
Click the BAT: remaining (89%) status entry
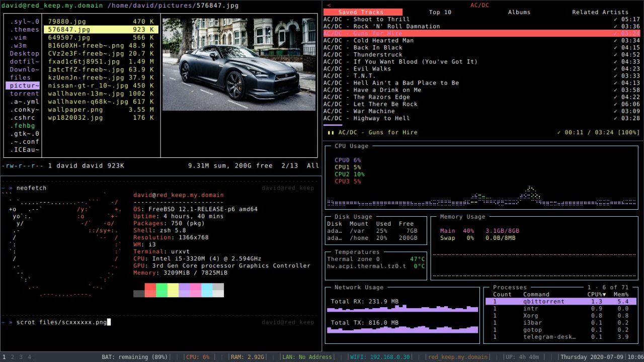[135, 357]
